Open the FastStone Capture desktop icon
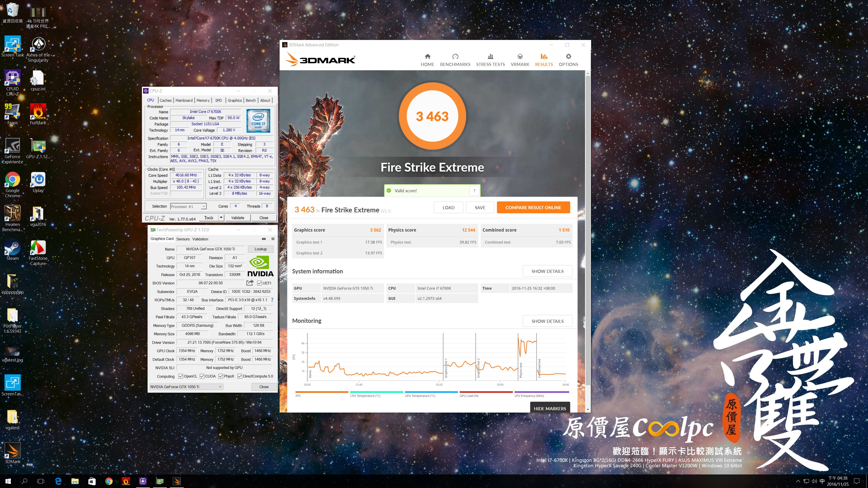 click(38, 253)
